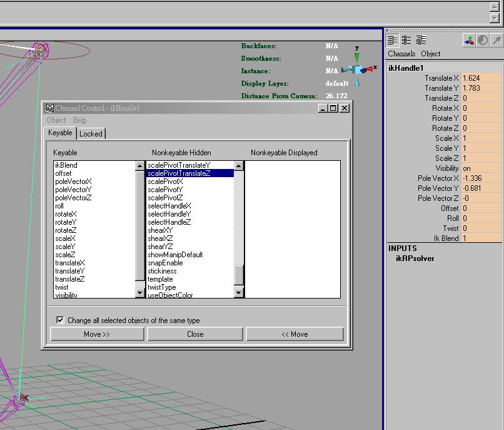Click the half-sphere speed icon in Channel Box

pos(483,41)
